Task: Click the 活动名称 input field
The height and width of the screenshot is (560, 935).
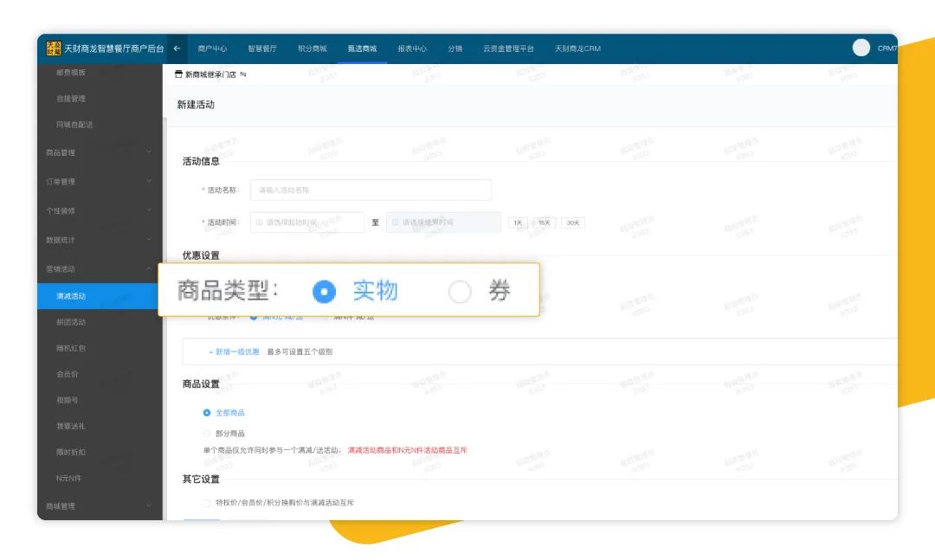Action: (x=371, y=190)
